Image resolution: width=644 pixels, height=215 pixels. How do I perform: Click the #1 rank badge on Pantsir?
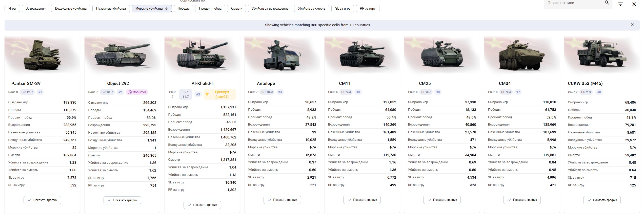pos(40,92)
